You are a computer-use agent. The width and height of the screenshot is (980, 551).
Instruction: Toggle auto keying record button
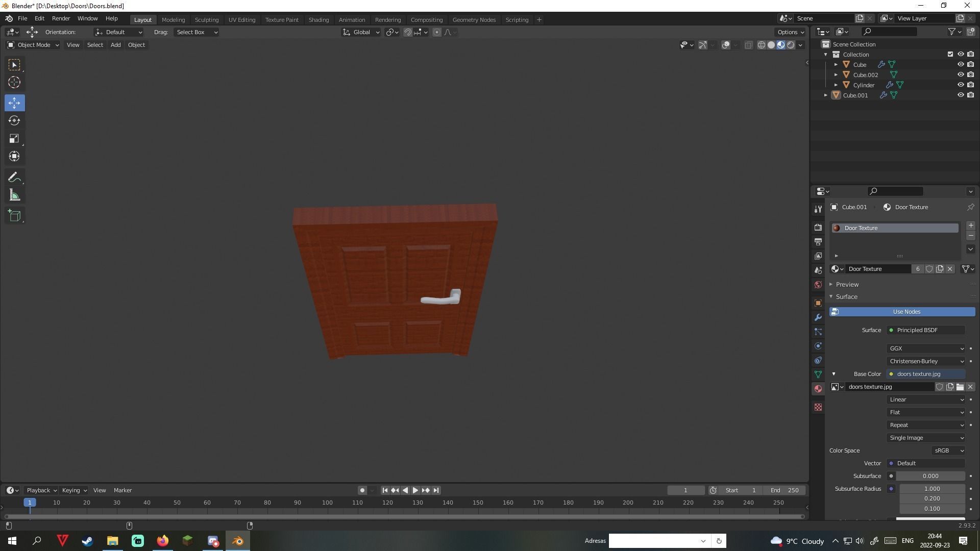point(362,490)
